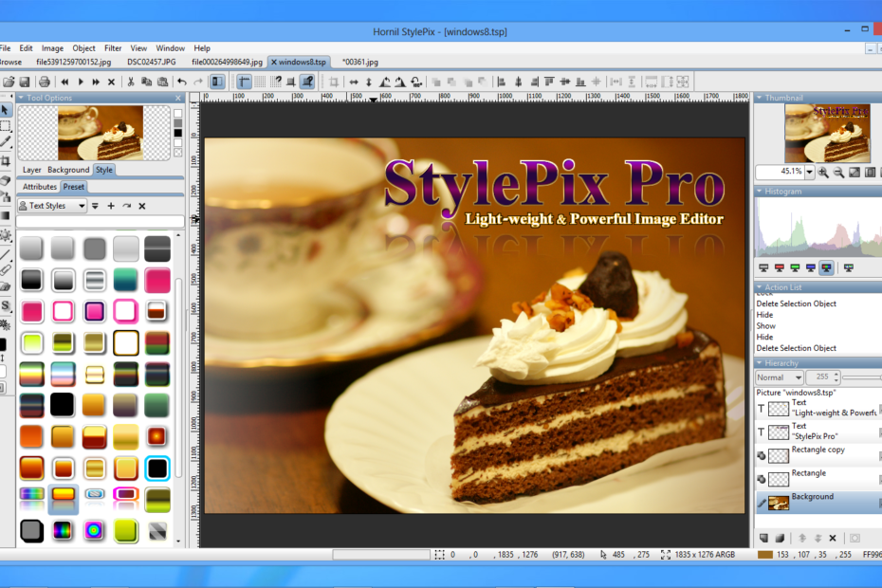Click the Copy icon in toolbar
Viewport: 882px width, 588px height.
click(146, 83)
